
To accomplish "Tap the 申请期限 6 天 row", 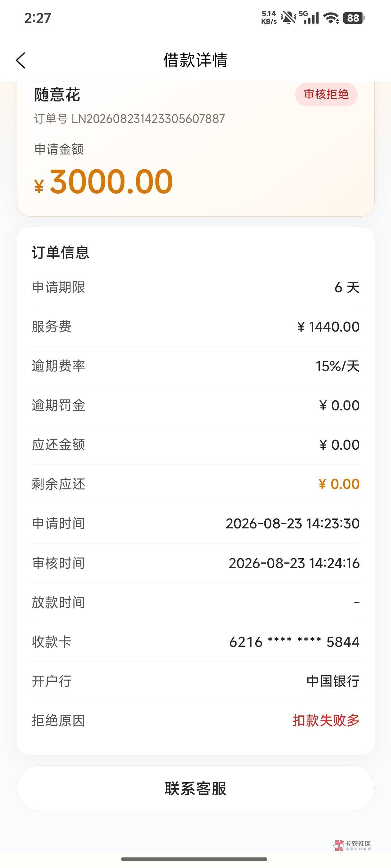I will coord(196,287).
